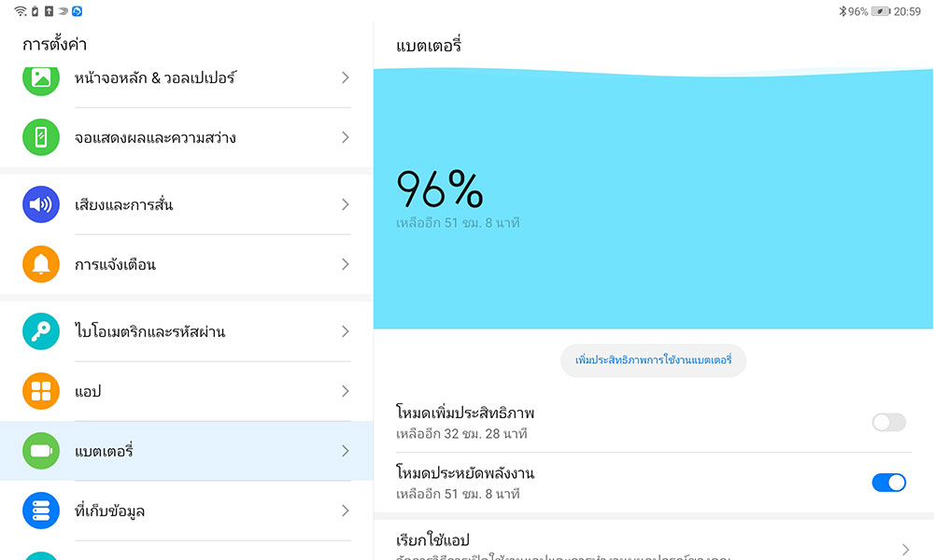
Task: Tap the Bluetooth icon in status bar
Action: [x=842, y=11]
